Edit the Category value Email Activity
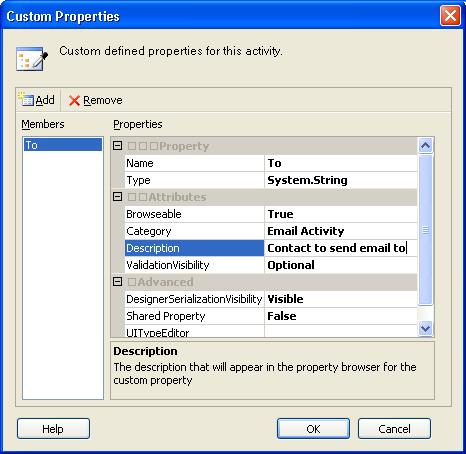The width and height of the screenshot is (466, 454). [341, 231]
